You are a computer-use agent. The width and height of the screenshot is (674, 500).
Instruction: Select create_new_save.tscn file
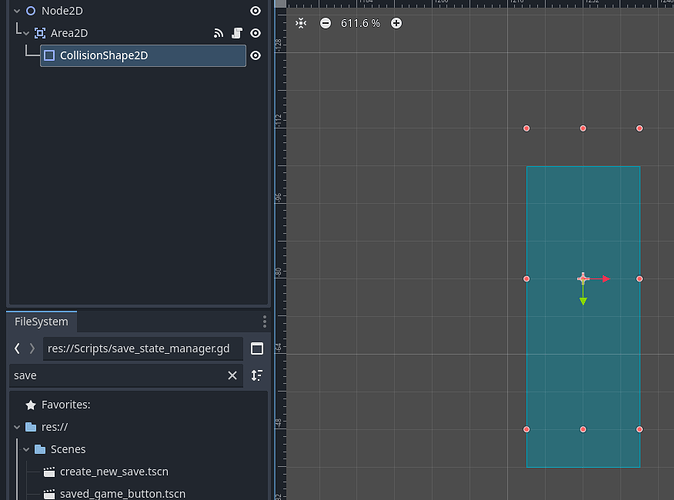click(114, 472)
